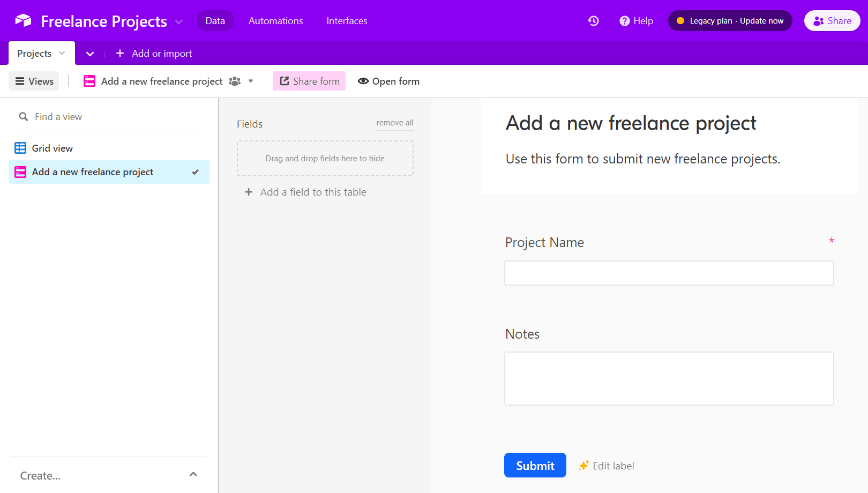Viewport: 868px width, 493px height.
Task: Click the Airtable logo
Action: coord(22,20)
